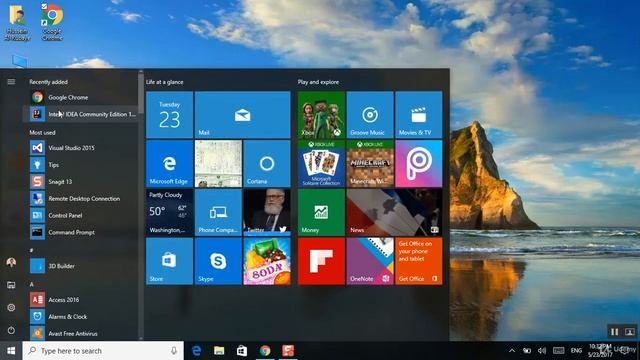Click the 'Life at a glance' group header
The width and height of the screenshot is (640, 360).
point(164,82)
